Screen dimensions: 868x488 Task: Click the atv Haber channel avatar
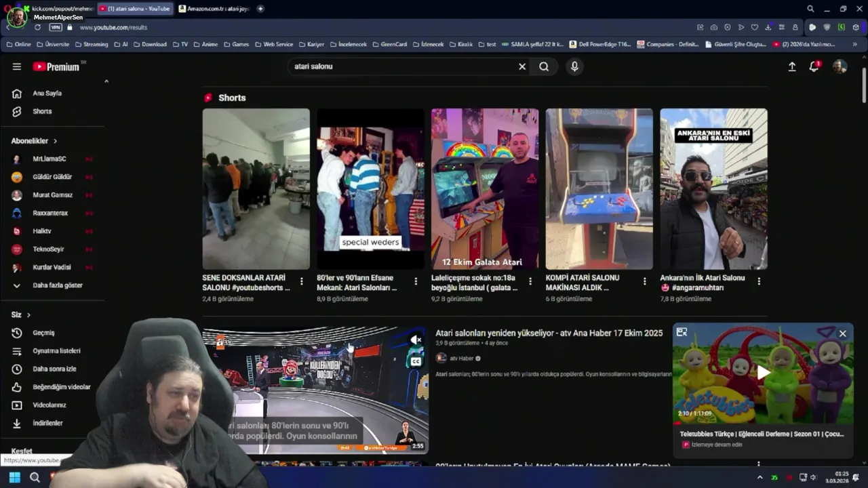(441, 358)
